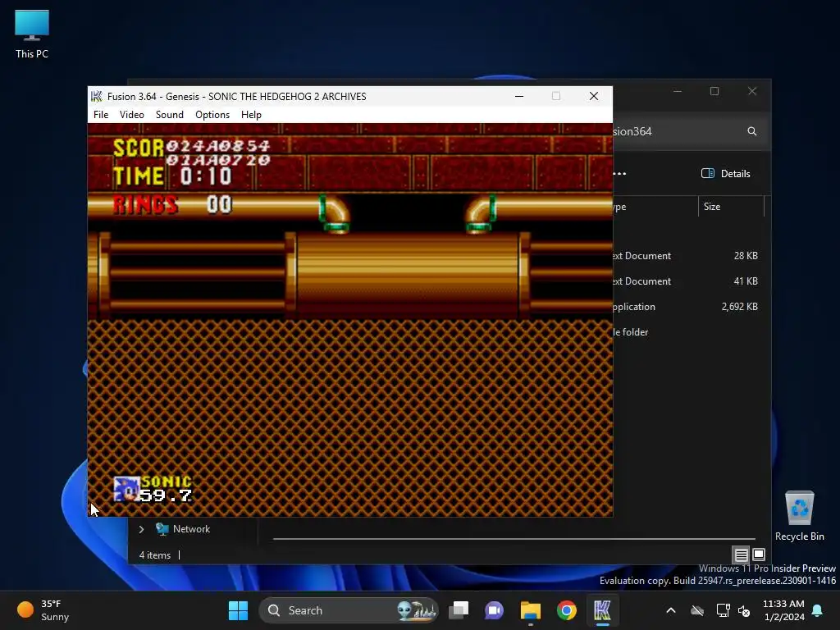Open File Explorer from the taskbar
Viewport: 840px width, 630px height.
(531, 610)
